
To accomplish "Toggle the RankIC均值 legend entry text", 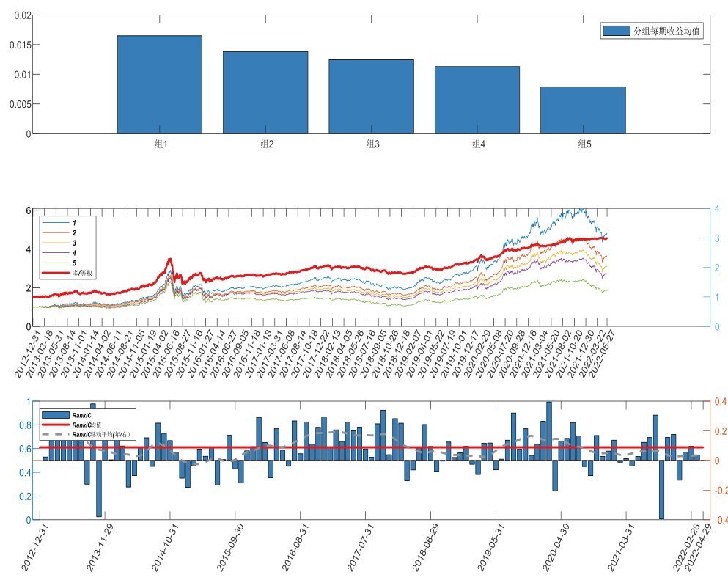I will (87, 425).
